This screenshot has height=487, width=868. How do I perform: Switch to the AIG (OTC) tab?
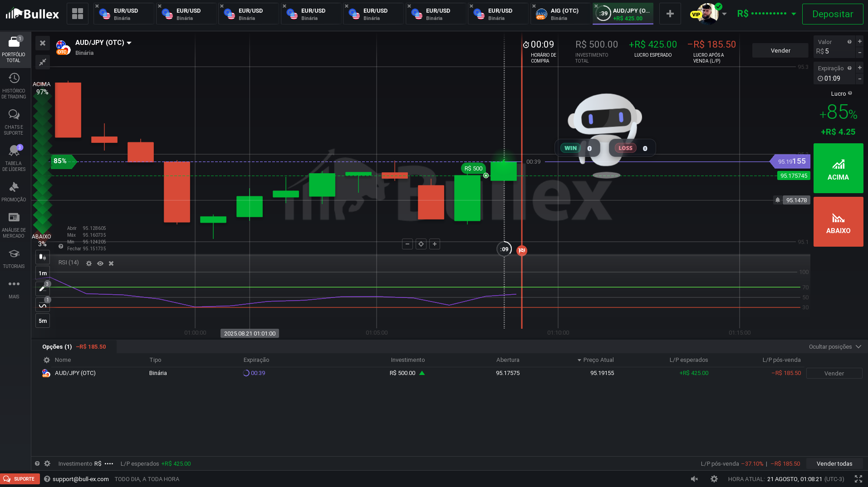pyautogui.click(x=560, y=14)
